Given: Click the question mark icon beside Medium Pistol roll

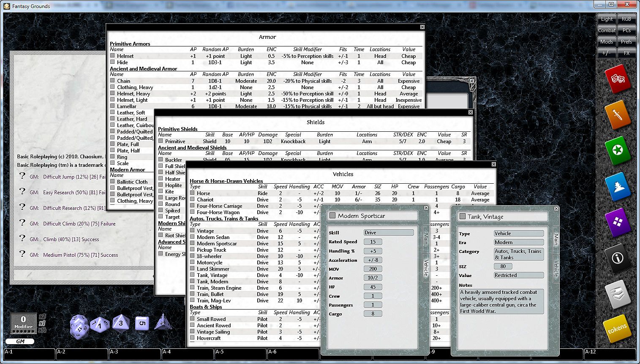Looking at the screenshot, I should click(x=22, y=254).
